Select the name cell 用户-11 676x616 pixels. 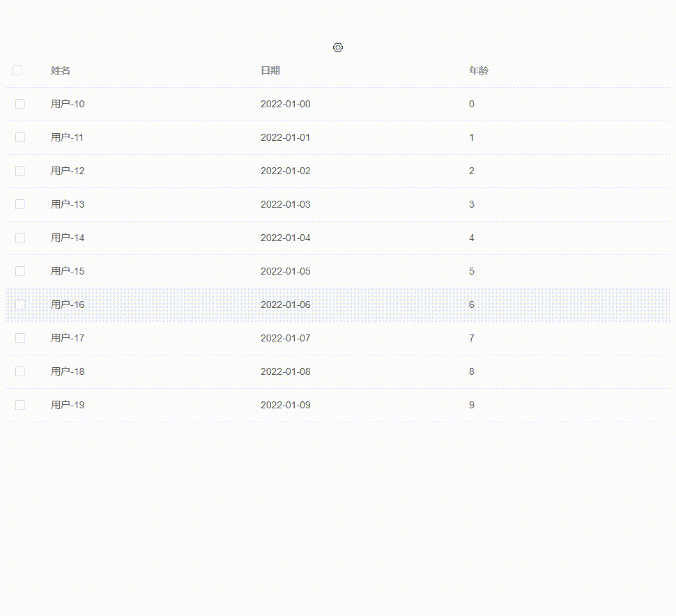68,137
